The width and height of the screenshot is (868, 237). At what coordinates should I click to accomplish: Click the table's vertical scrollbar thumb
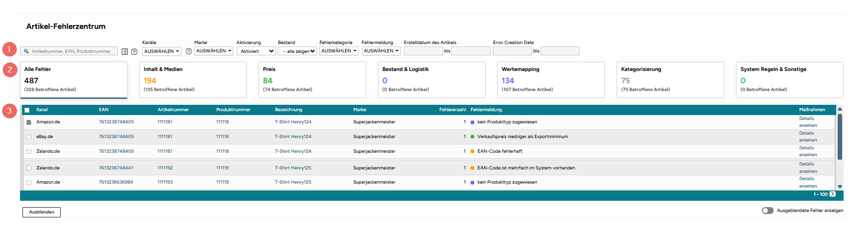(x=840, y=137)
